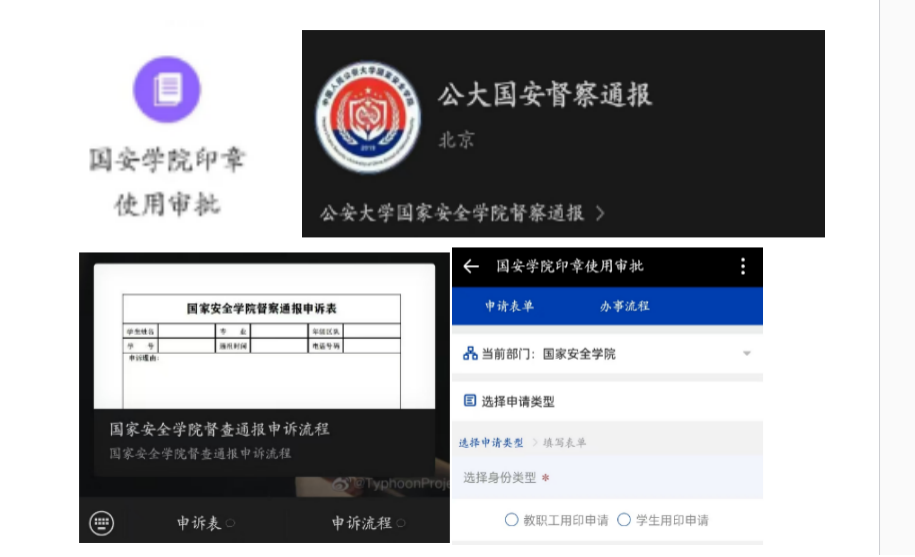The height and width of the screenshot is (557, 915).
Task: Open the 公大国安督察通报 account avatar logo
Action: coord(368,117)
